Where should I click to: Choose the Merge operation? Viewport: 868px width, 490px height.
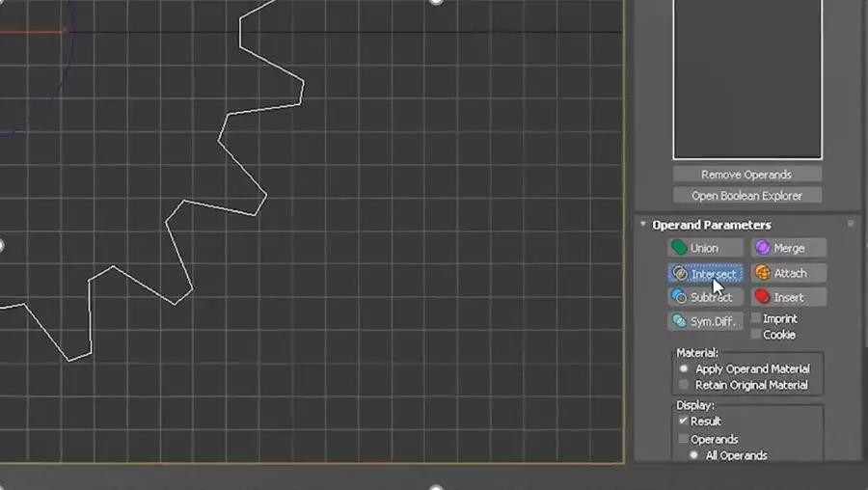point(788,248)
